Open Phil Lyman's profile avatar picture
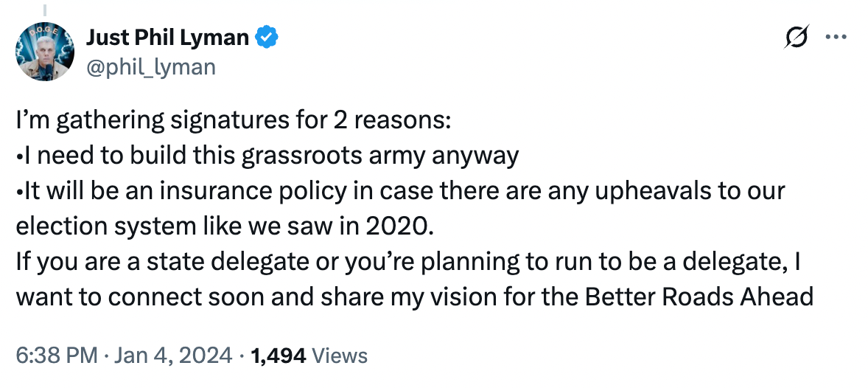Viewport: 868px width, 388px height. [46, 52]
